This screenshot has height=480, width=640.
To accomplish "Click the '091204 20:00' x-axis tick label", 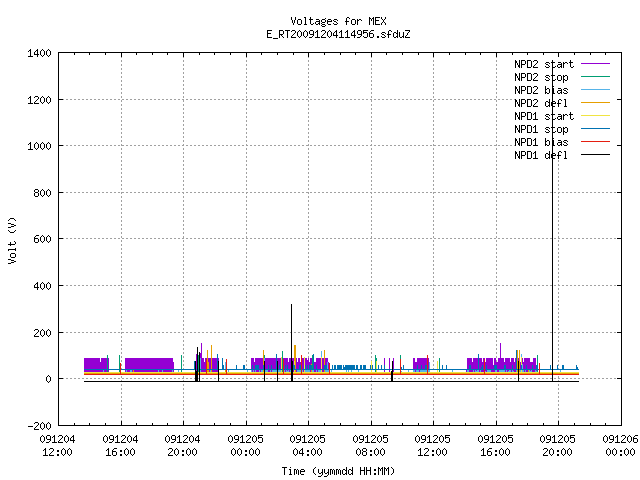I will pyautogui.click(x=182, y=446).
